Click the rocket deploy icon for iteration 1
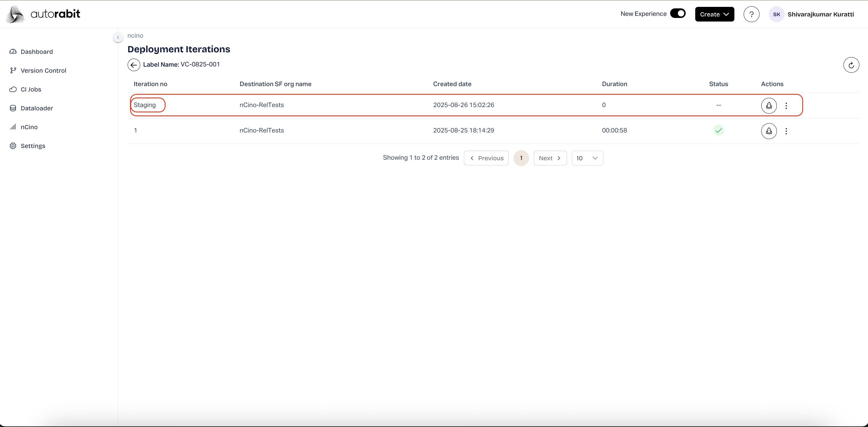The height and width of the screenshot is (427, 868). pos(768,131)
